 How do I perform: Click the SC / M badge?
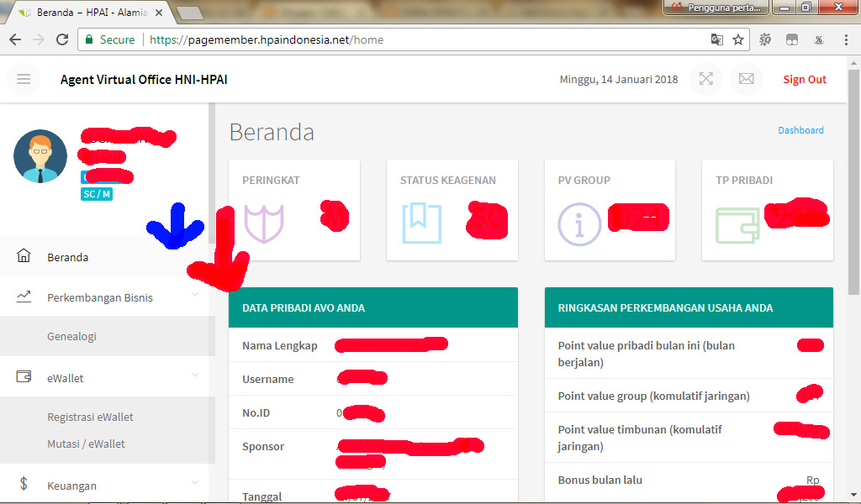coord(97,193)
